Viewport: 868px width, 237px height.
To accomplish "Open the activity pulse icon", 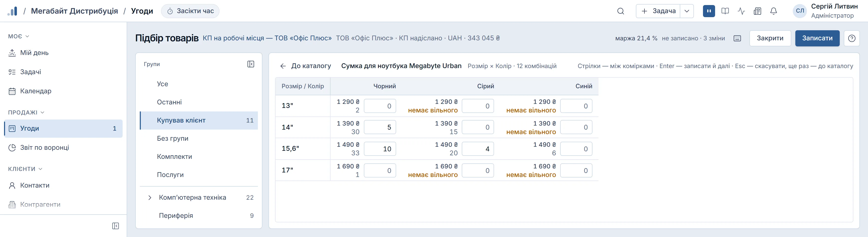I will [x=741, y=11].
